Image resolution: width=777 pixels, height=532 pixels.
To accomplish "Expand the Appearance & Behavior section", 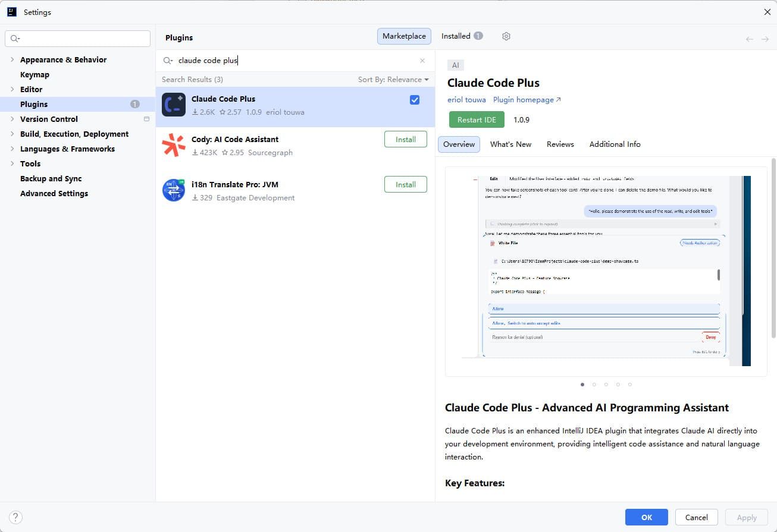I will pyautogui.click(x=12, y=59).
